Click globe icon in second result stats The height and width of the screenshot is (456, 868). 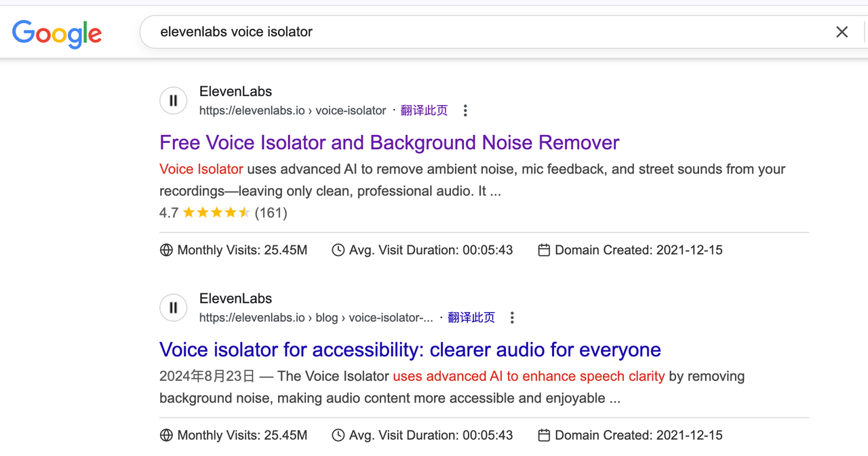click(166, 435)
